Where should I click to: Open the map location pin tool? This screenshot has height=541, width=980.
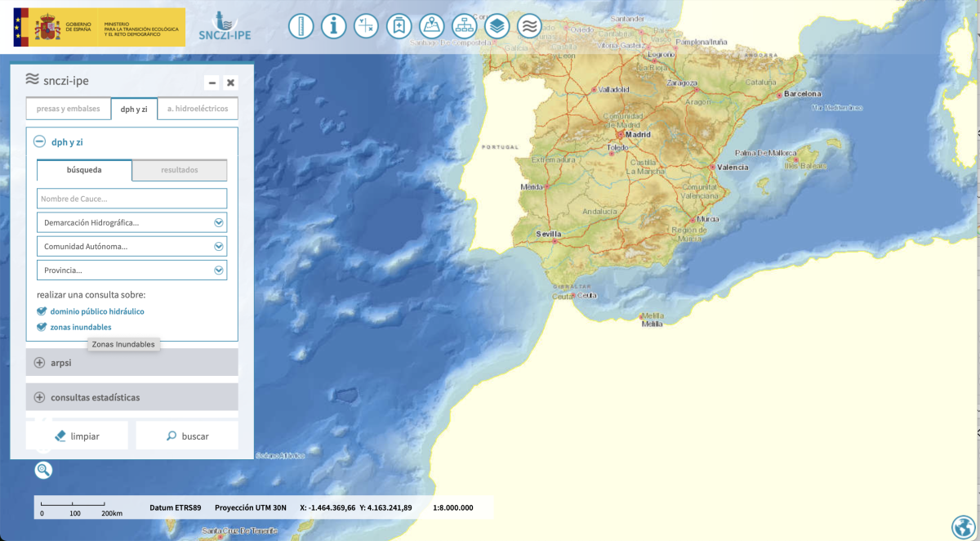pos(431,26)
